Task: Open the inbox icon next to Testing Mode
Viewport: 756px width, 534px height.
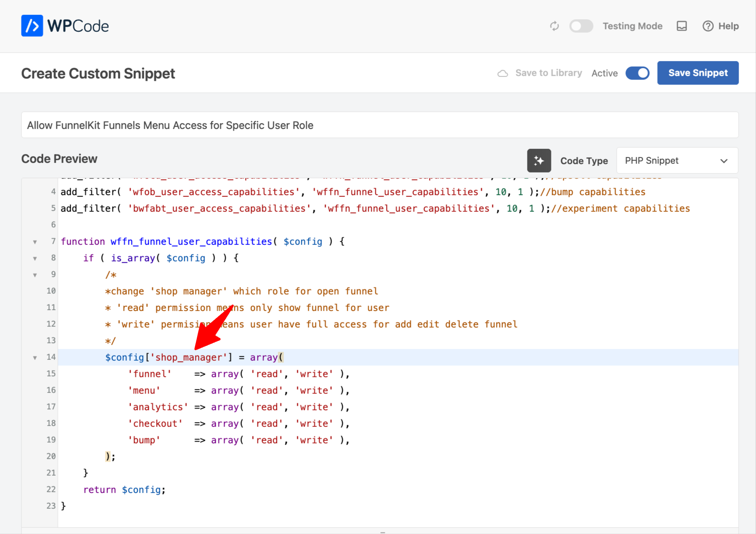Action: pos(681,26)
